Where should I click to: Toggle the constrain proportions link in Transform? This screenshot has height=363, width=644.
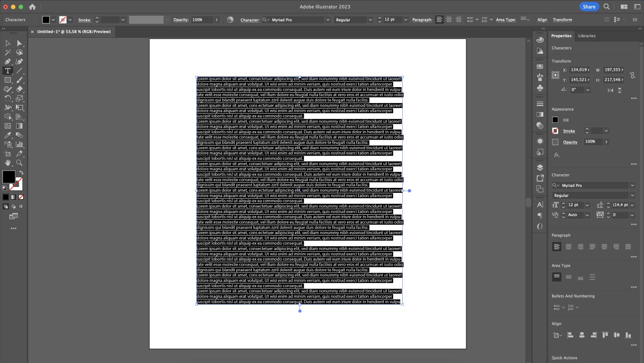tap(633, 75)
